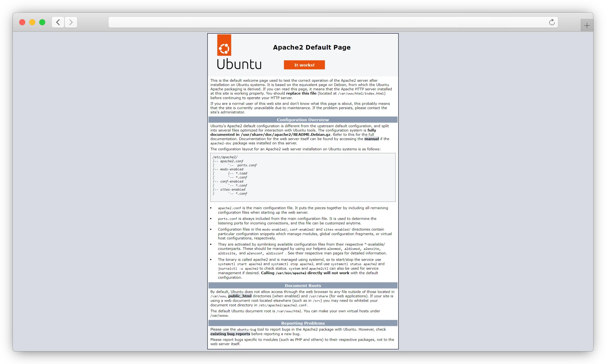Click the browser back arrow button
The image size is (606, 364).
58,22
